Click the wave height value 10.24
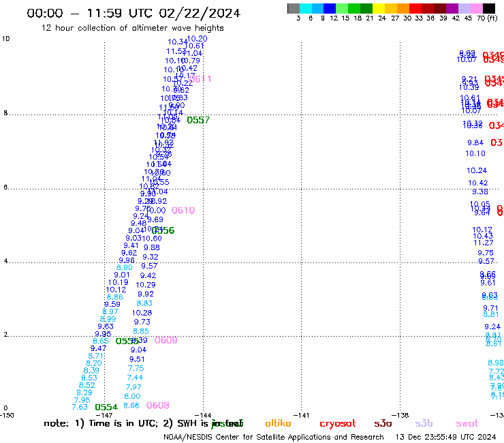Screen dimensions: 504x443 point(477,170)
